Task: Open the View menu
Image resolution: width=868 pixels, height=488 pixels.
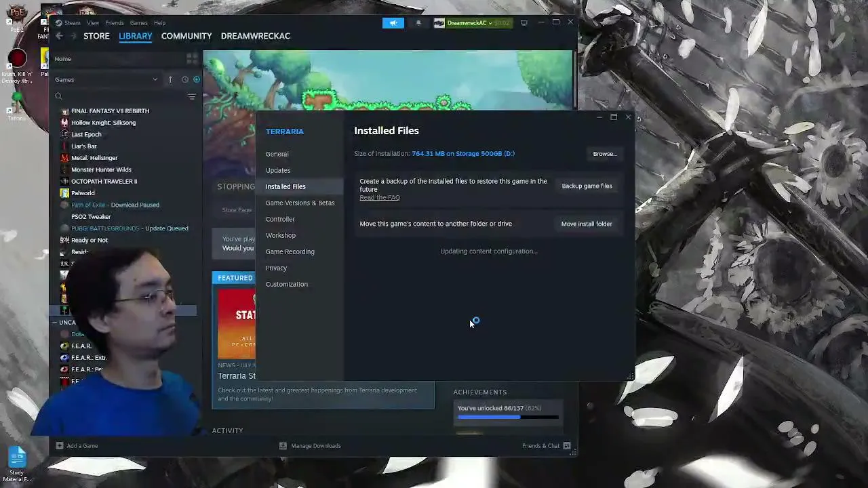Action: click(x=93, y=23)
